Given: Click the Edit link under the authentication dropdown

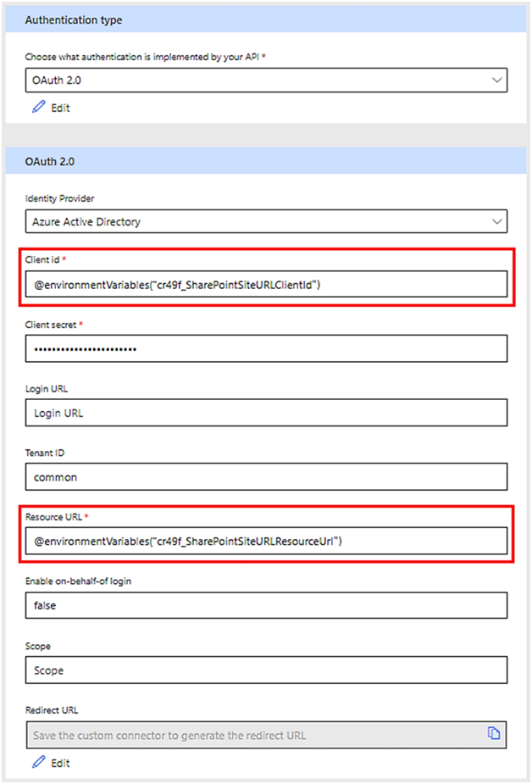Looking at the screenshot, I should tap(60, 108).
